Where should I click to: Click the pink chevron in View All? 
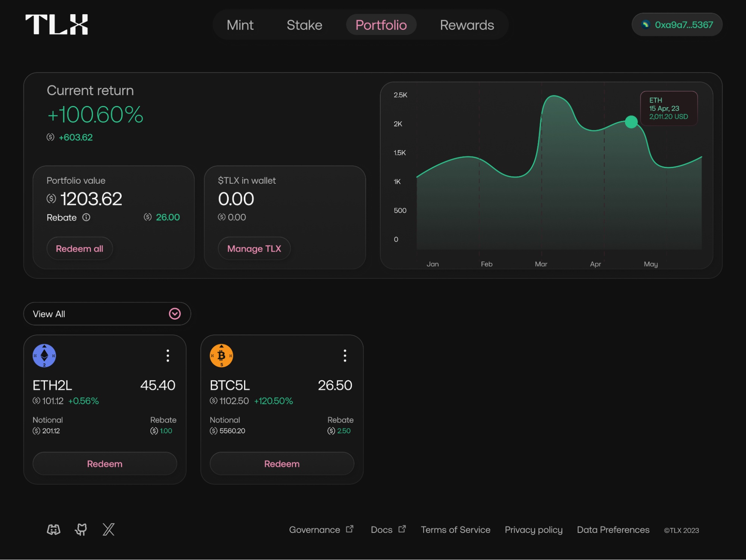(175, 314)
